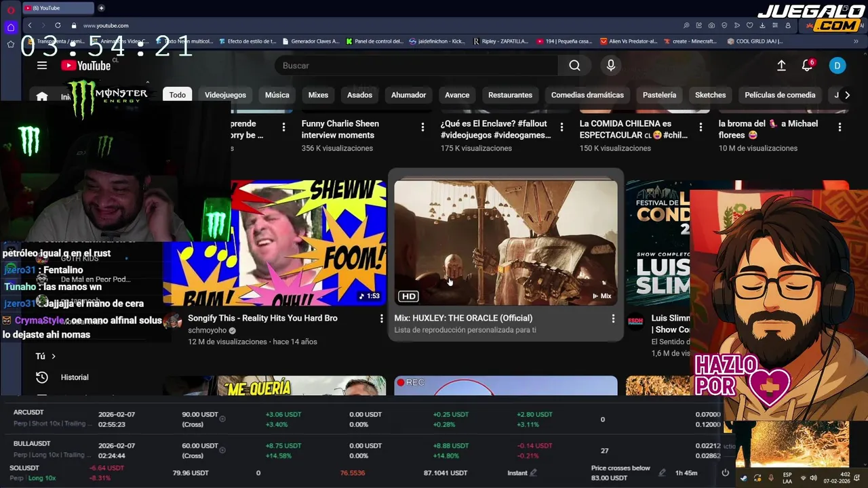Click the tray microphone icon
This screenshot has width=868, height=488.
771,478
